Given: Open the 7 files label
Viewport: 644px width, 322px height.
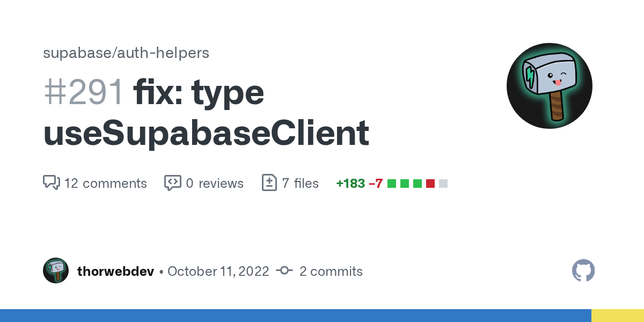Looking at the screenshot, I should [x=300, y=184].
